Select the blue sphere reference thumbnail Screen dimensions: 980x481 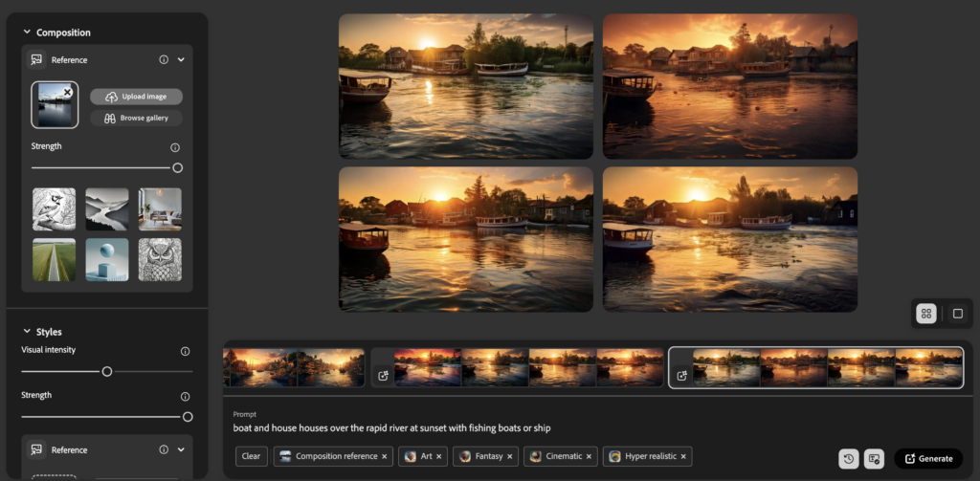click(107, 259)
